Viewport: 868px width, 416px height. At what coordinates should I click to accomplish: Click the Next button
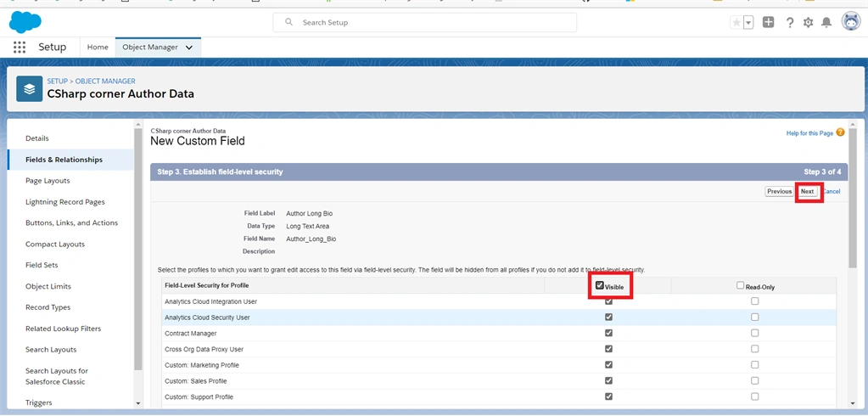(807, 192)
